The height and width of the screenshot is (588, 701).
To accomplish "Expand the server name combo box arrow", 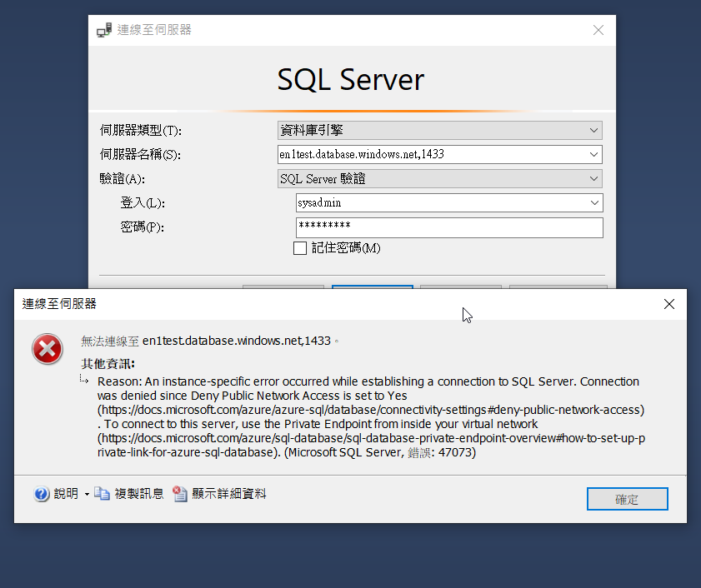I will coord(593,155).
